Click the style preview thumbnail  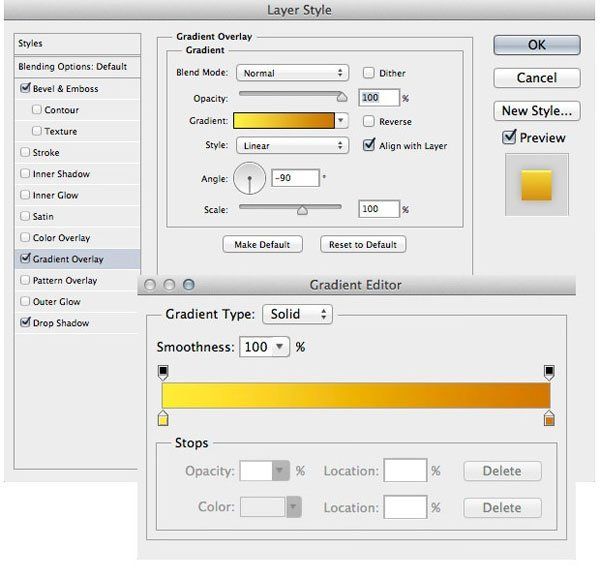tap(536, 185)
